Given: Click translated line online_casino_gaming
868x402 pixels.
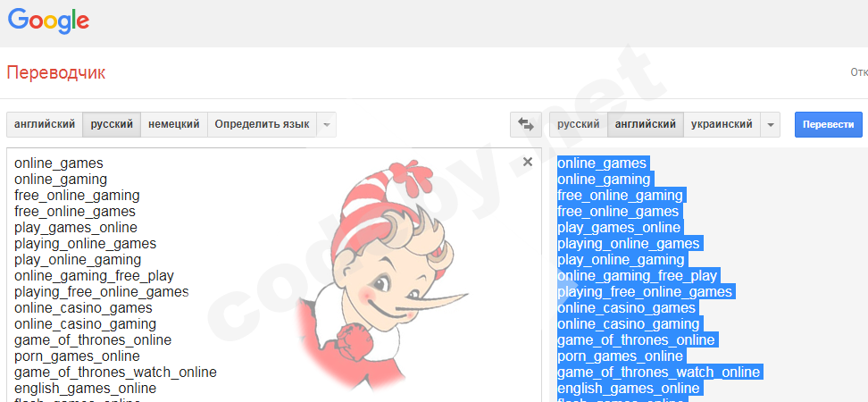Looking at the screenshot, I should click(x=630, y=324).
